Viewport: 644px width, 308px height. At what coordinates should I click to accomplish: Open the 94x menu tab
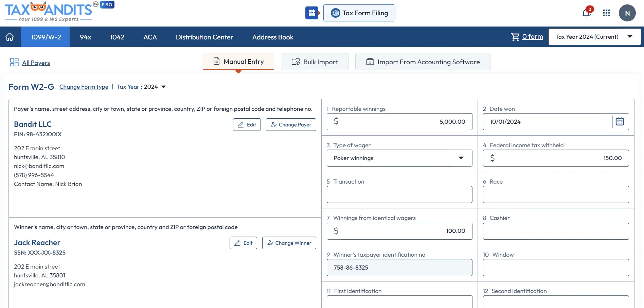pyautogui.click(x=86, y=37)
